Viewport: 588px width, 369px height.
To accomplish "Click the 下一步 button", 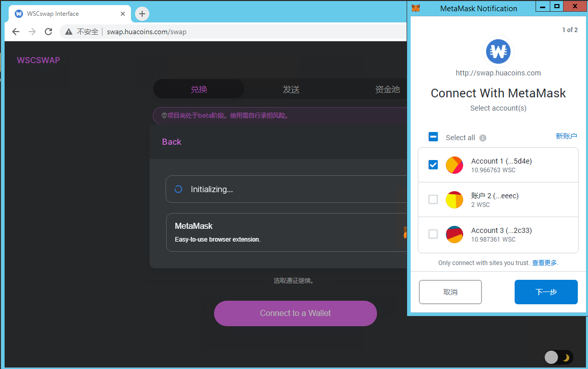I will tap(546, 292).
